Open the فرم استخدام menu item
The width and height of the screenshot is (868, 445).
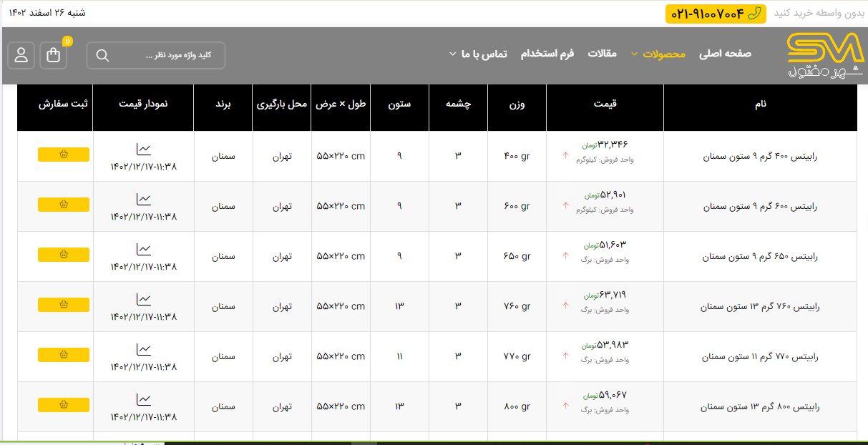[x=547, y=54]
